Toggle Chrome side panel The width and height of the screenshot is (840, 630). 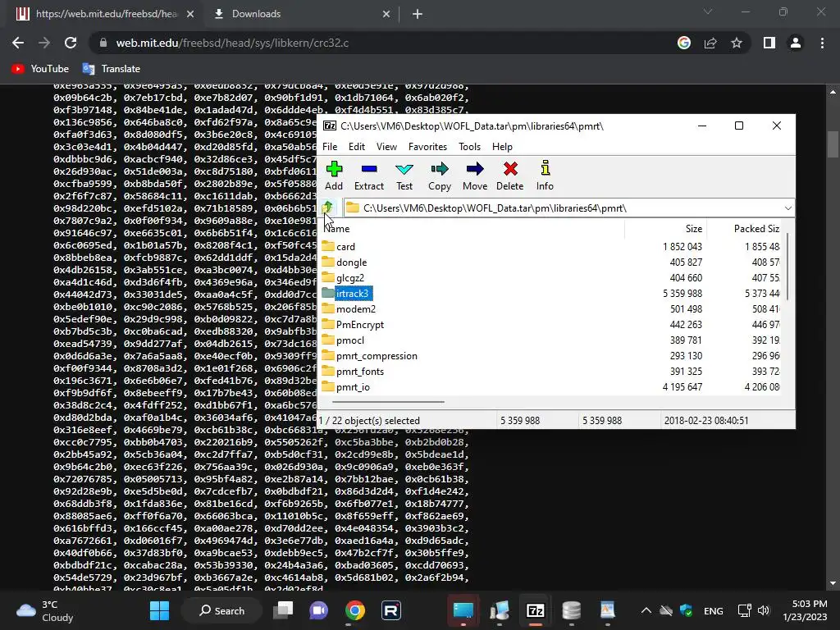[769, 43]
